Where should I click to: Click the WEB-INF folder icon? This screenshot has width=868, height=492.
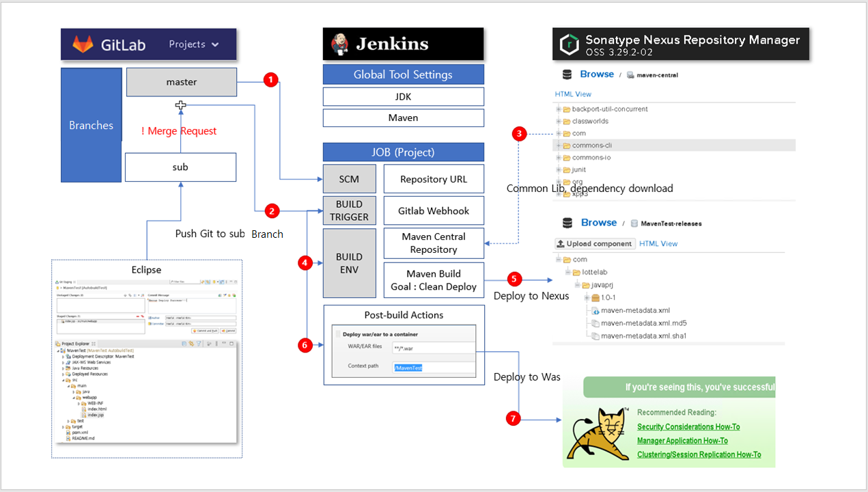(83, 403)
